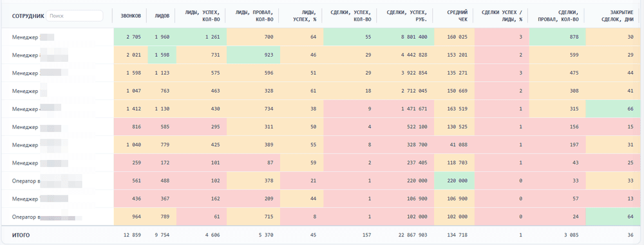The height and width of the screenshot is (245, 644).
Task: Click the revenue cell 522 100
Action: (406, 127)
